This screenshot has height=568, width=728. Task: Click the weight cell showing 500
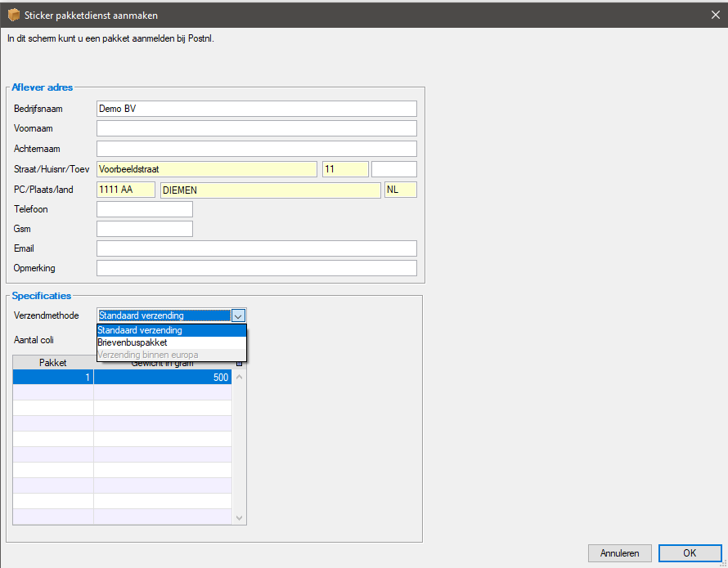(x=163, y=378)
